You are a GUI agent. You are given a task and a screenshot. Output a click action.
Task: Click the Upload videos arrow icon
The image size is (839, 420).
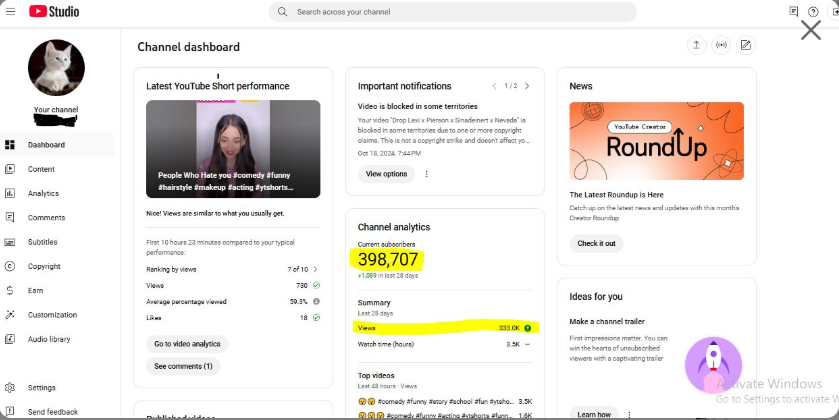[x=696, y=45]
